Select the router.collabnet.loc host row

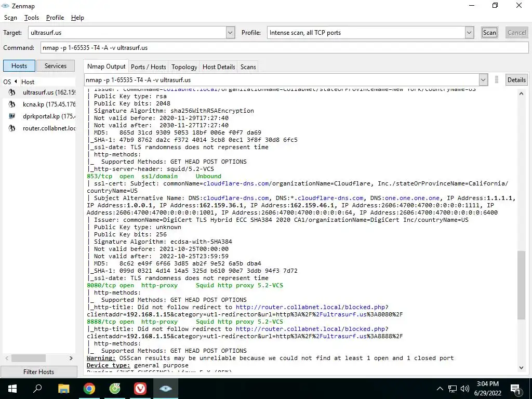click(x=39, y=128)
